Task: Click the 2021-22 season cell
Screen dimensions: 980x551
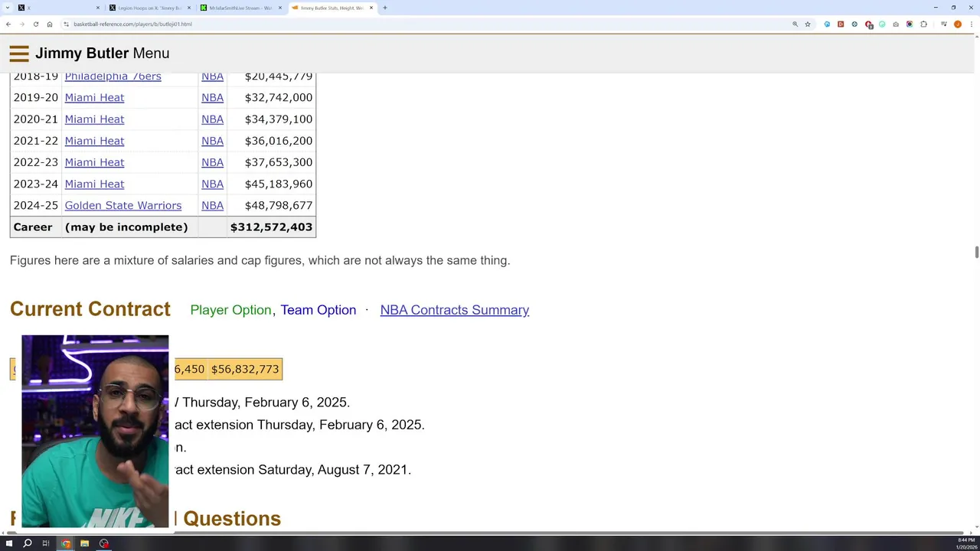Action: click(36, 141)
